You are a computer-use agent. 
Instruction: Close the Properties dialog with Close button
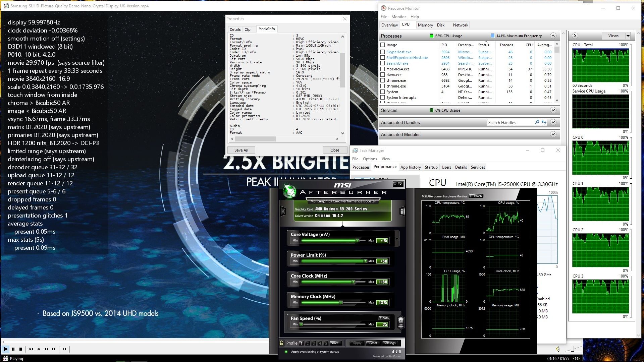pyautogui.click(x=334, y=150)
